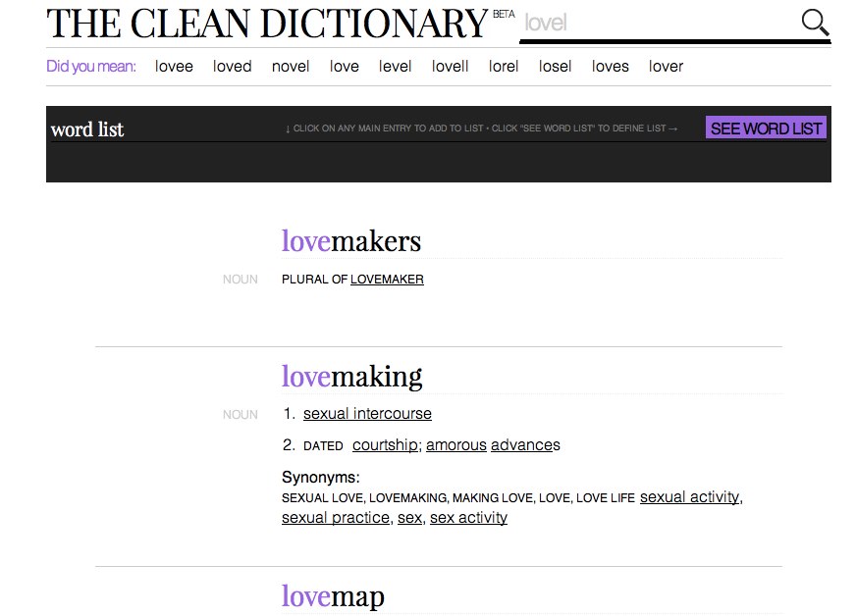
Task: Open the 'amorous' linked term
Action: point(455,444)
